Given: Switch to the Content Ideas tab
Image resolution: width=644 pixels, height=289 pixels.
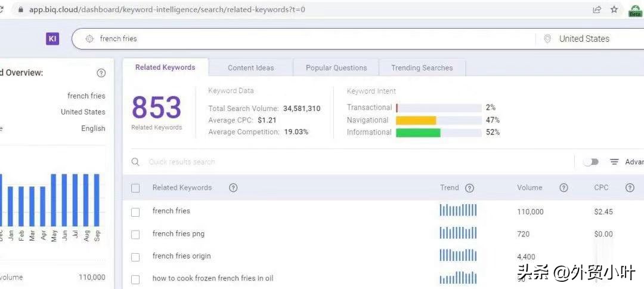Looking at the screenshot, I should coord(250,67).
